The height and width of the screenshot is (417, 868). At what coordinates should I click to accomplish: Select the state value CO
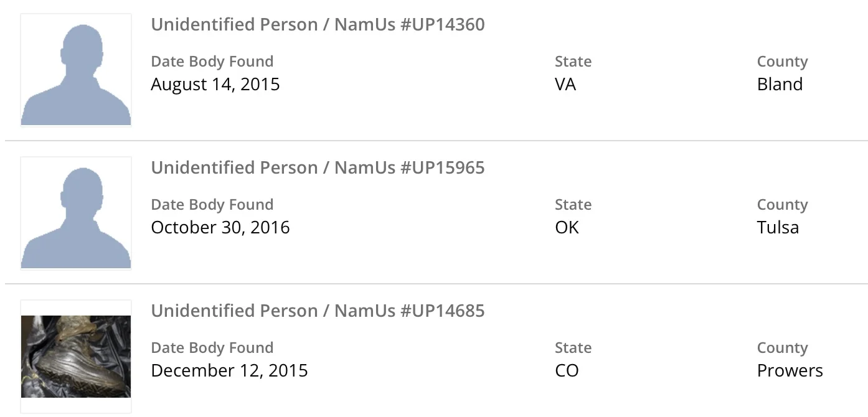point(567,370)
